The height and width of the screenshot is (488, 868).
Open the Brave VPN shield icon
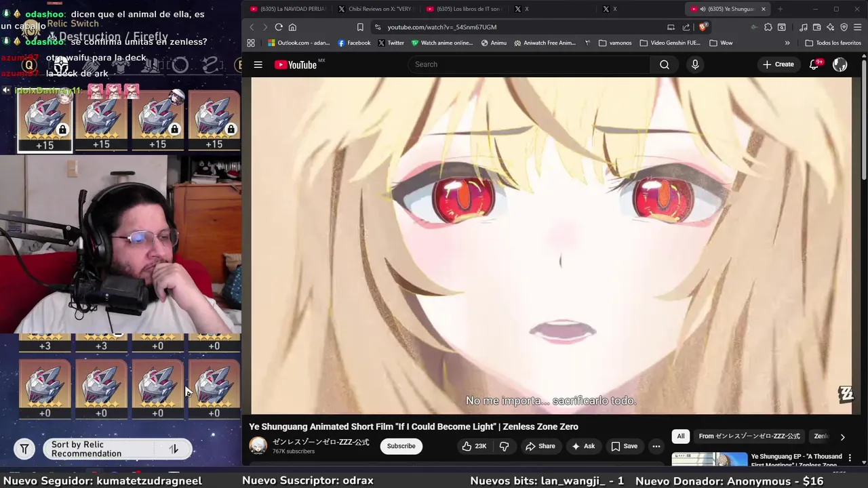click(x=844, y=27)
